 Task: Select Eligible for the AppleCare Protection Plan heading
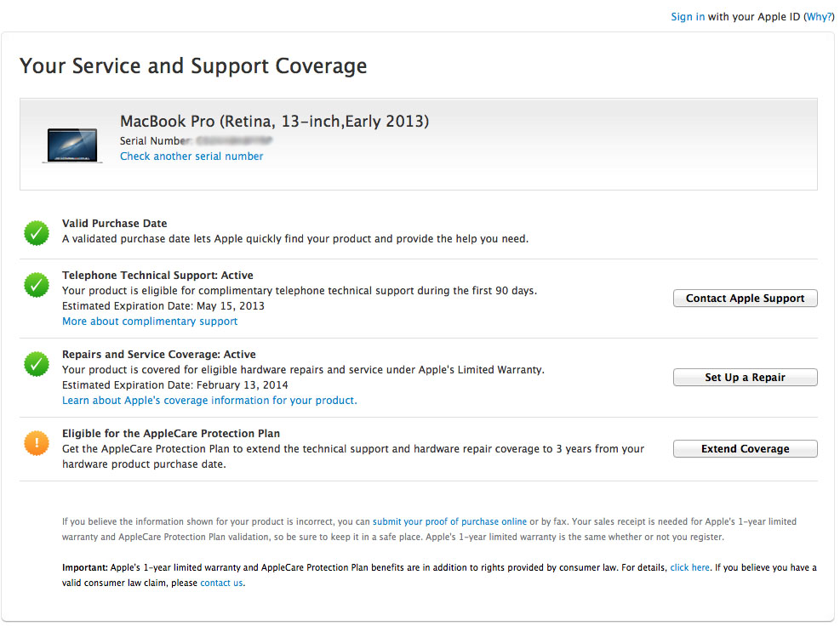click(x=171, y=434)
